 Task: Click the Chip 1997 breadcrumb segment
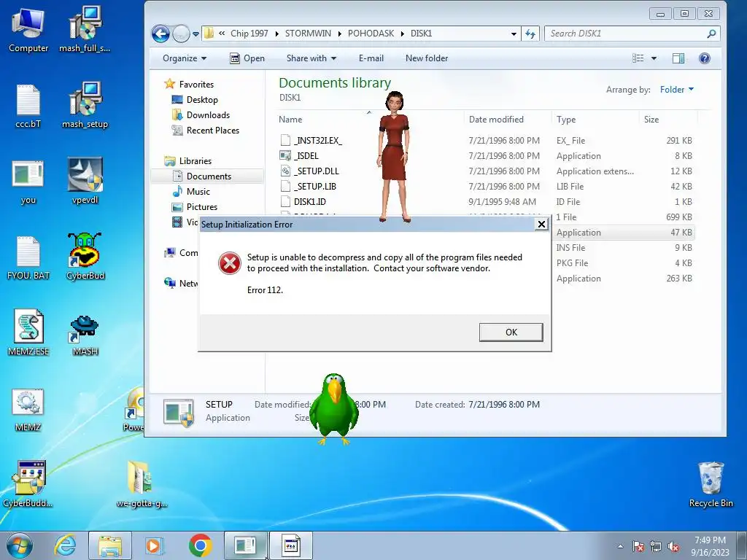(x=249, y=34)
